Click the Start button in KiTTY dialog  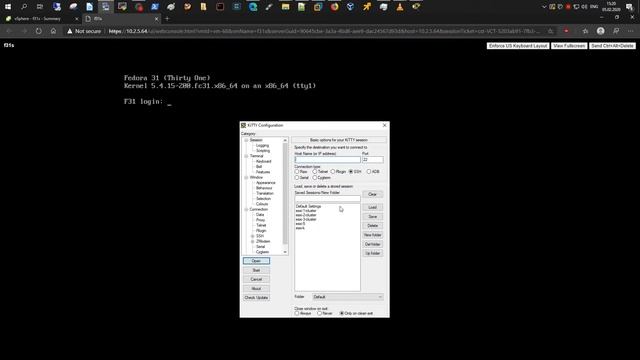click(256, 270)
